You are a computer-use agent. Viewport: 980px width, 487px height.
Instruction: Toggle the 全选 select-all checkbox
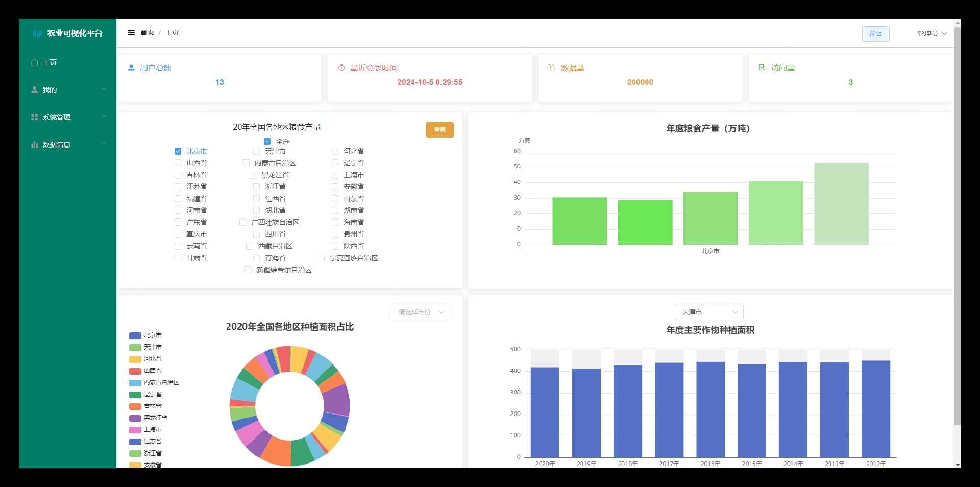267,141
